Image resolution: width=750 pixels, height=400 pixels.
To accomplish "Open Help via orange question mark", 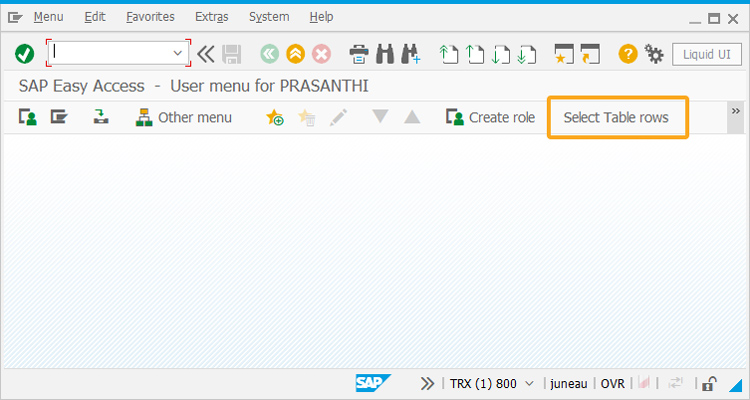I will [628, 54].
